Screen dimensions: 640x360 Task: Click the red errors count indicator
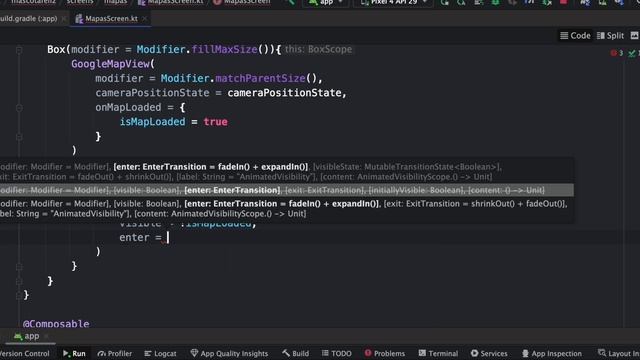617,53
